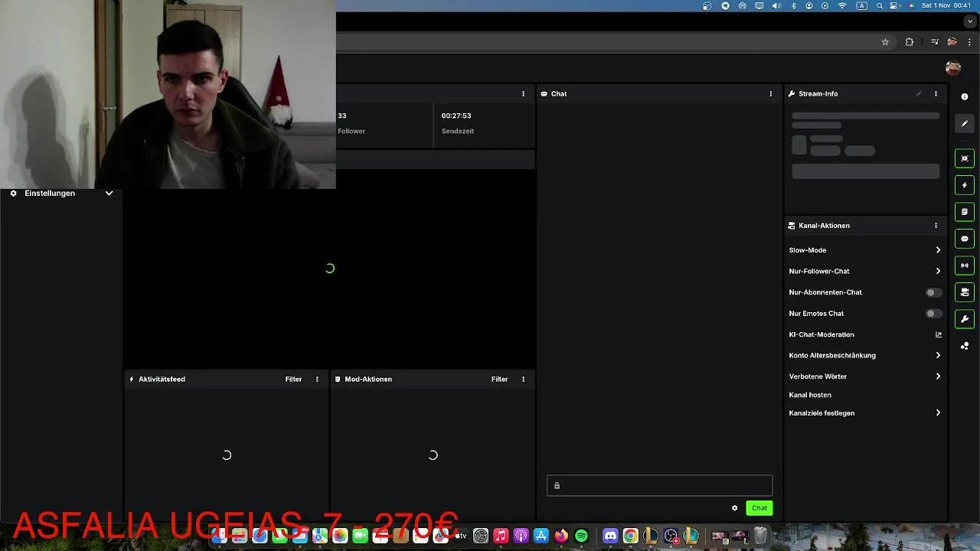Open stats panel three-dot menu above Sendezeit

(524, 93)
